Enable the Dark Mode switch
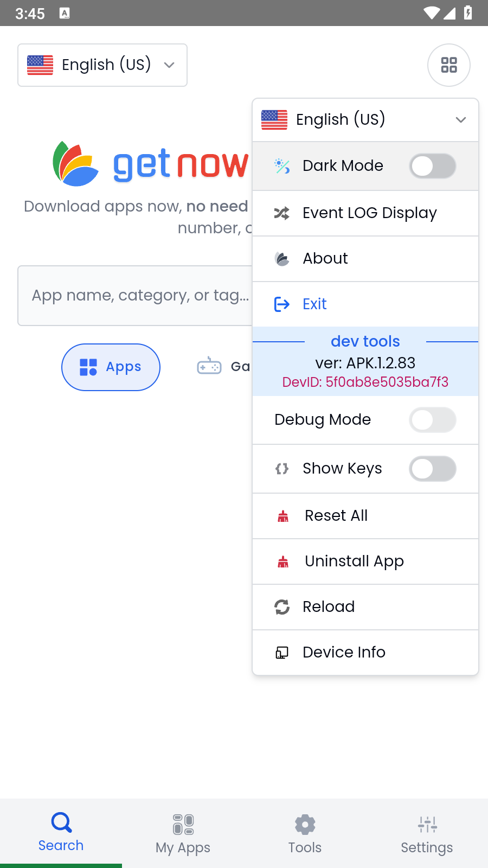The image size is (488, 868). tap(432, 166)
